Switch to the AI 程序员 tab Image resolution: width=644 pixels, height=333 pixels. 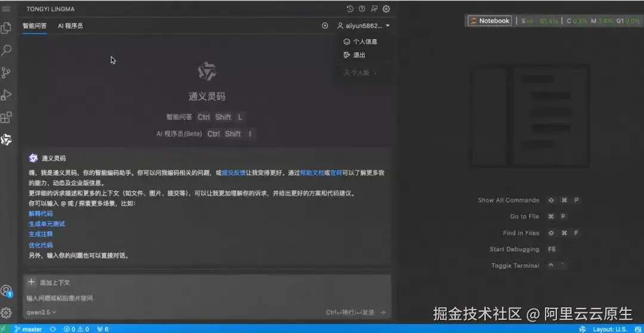[x=70, y=26]
